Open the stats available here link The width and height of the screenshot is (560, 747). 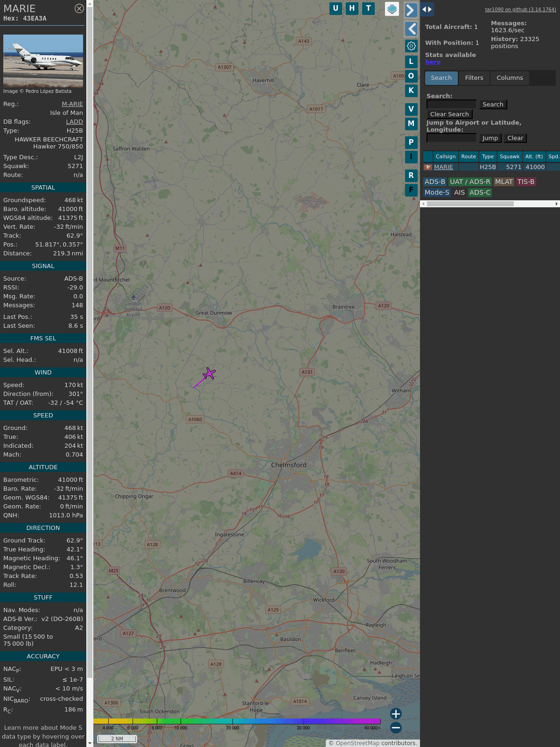coord(433,62)
